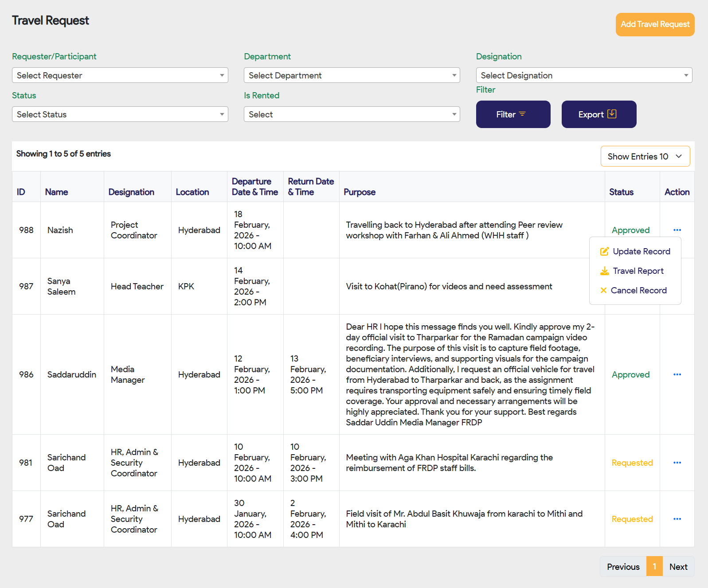Click the download icon beside Travel Report
The image size is (708, 588).
click(604, 271)
